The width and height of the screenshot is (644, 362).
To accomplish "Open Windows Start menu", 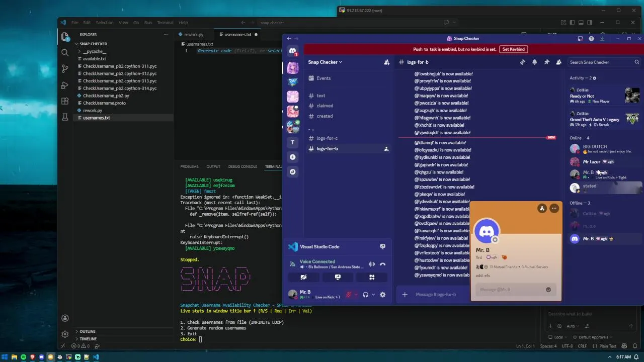I will tap(5, 357).
